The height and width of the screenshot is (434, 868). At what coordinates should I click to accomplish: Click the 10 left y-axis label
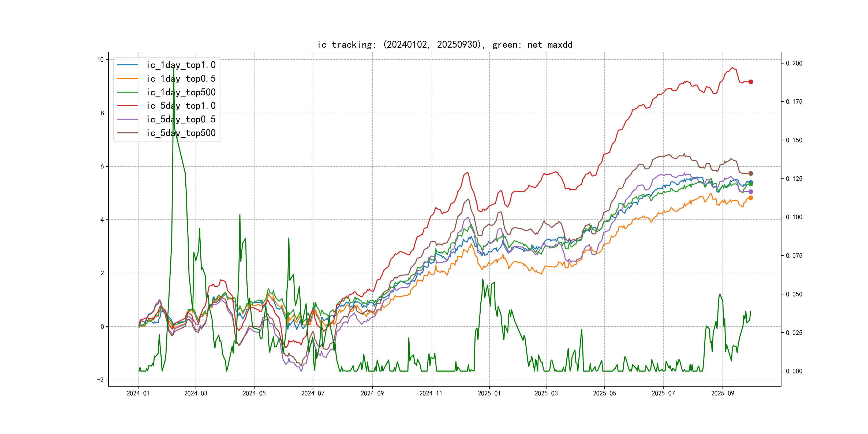point(100,60)
